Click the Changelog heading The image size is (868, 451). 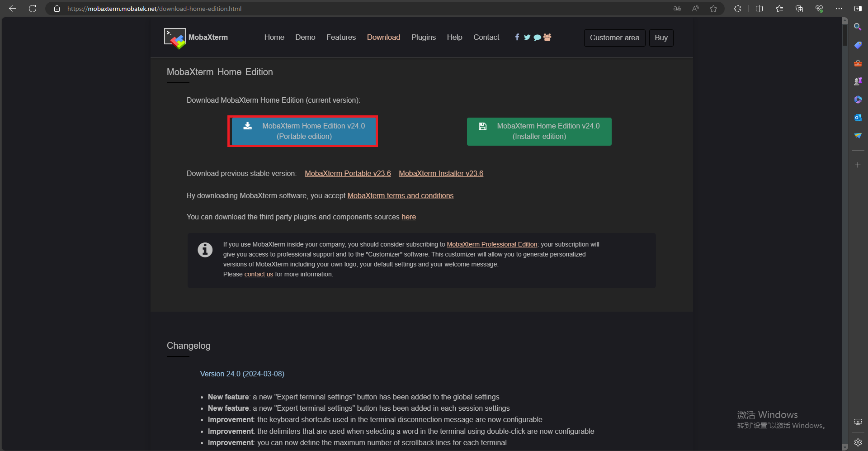[x=189, y=346]
